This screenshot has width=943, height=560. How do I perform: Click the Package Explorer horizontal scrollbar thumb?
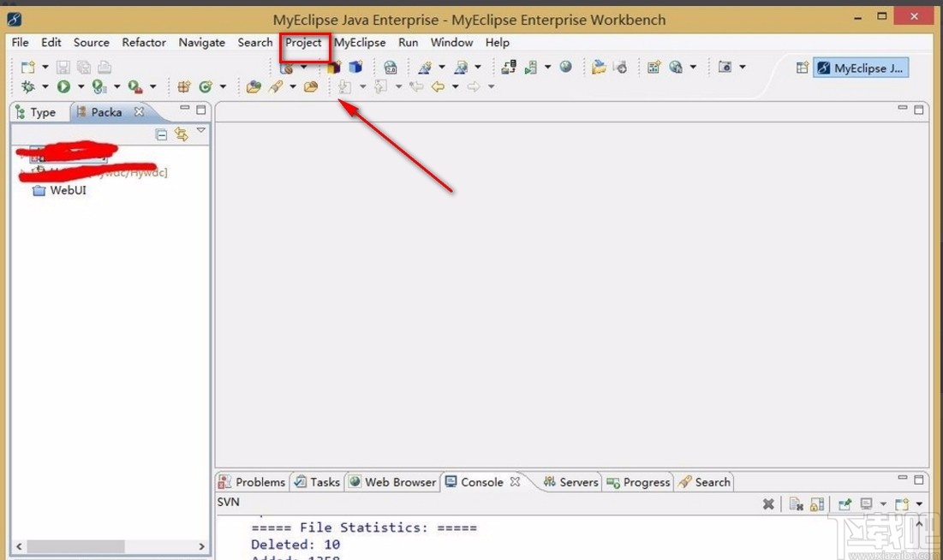pyautogui.click(x=75, y=546)
